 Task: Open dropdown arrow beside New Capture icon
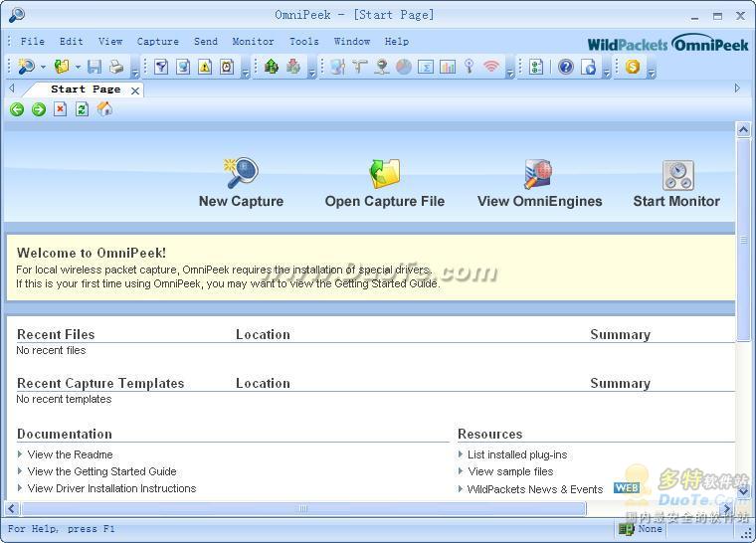43,68
